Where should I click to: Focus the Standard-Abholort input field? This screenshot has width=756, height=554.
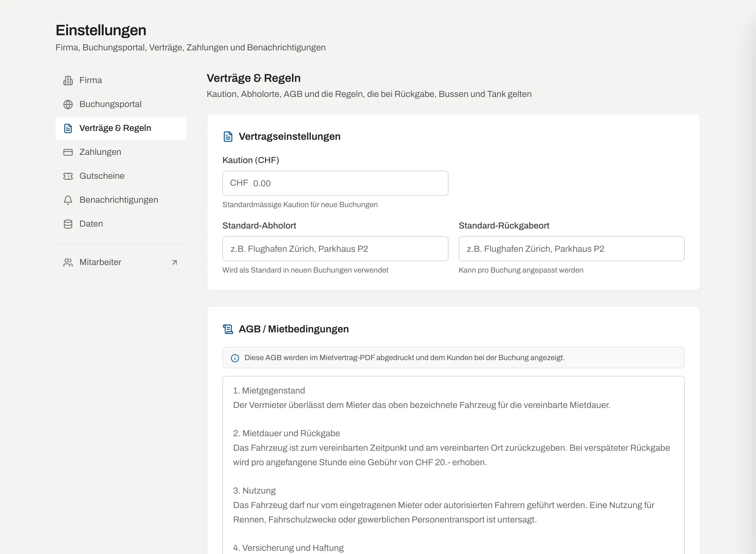tap(335, 249)
